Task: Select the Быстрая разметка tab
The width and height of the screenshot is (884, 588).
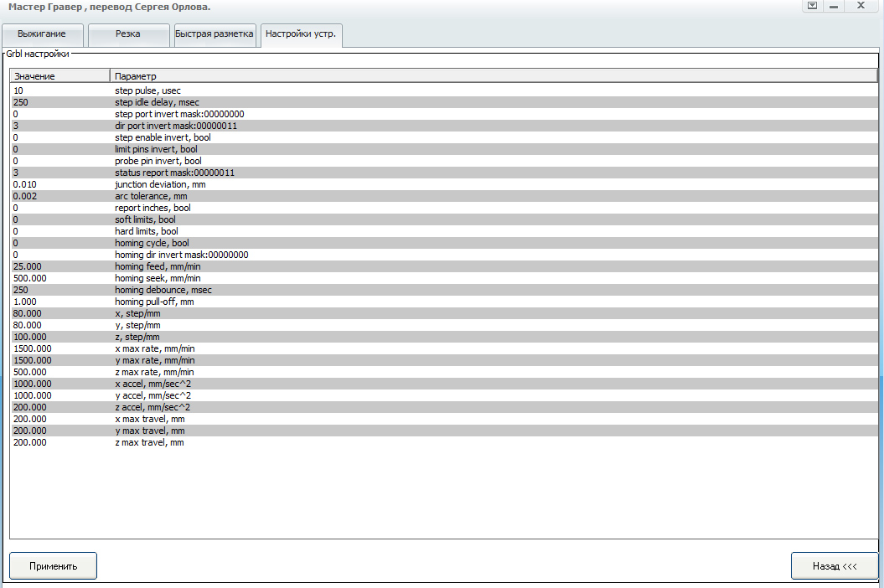Action: coord(215,34)
